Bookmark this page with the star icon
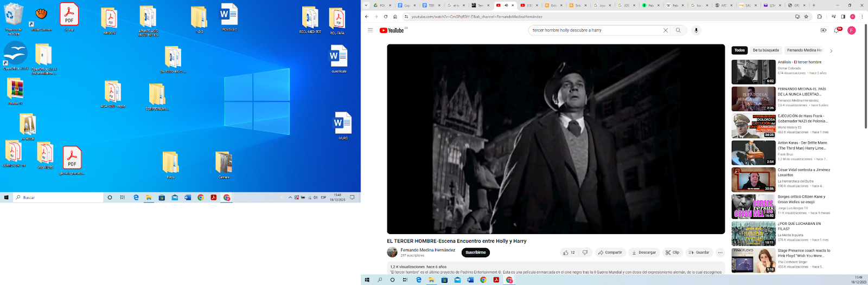The width and height of the screenshot is (868, 285). pos(806,17)
